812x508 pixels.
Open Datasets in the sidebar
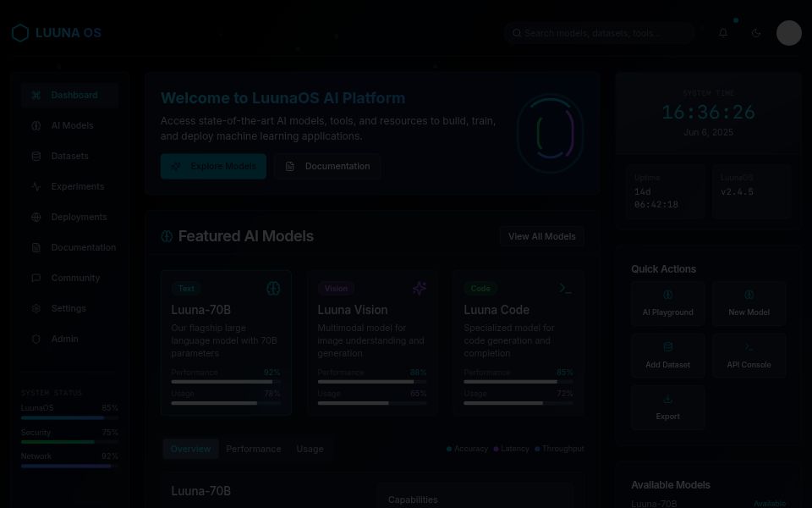(x=69, y=156)
